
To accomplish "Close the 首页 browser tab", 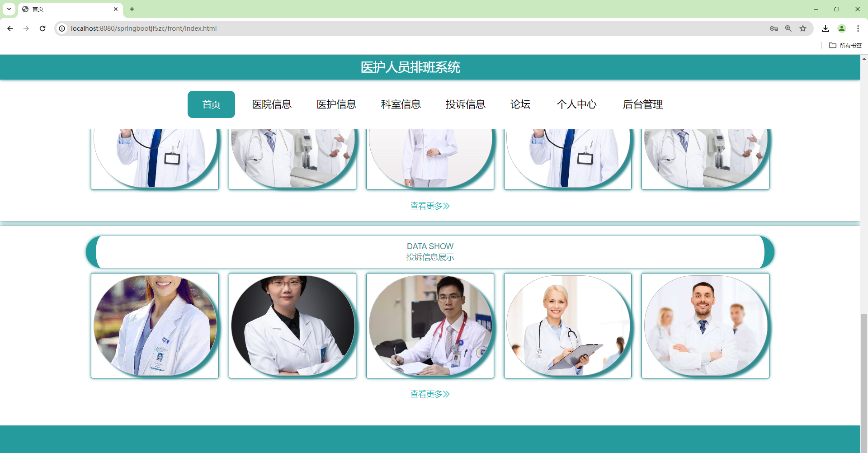I will (116, 9).
